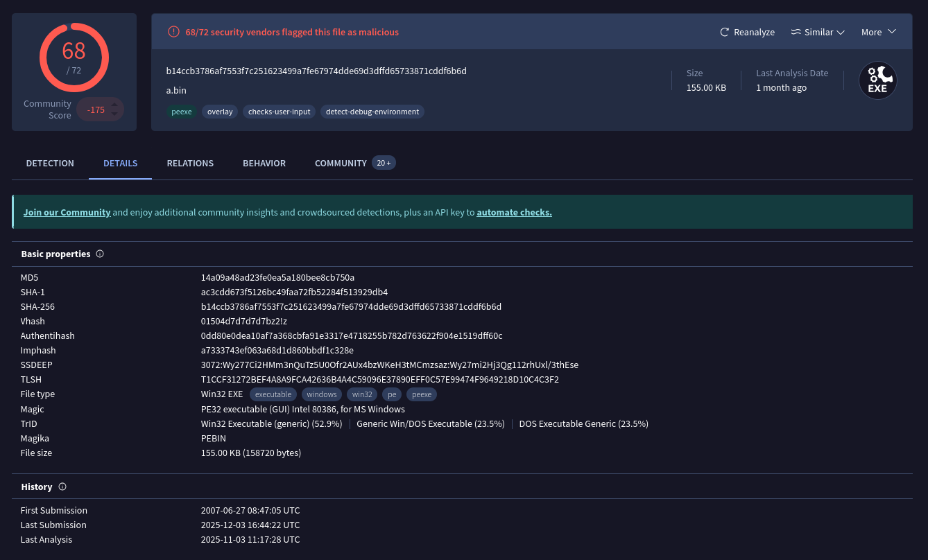This screenshot has width=928, height=560.
Task: Upvote the community score with up arrow
Action: pyautogui.click(x=115, y=105)
